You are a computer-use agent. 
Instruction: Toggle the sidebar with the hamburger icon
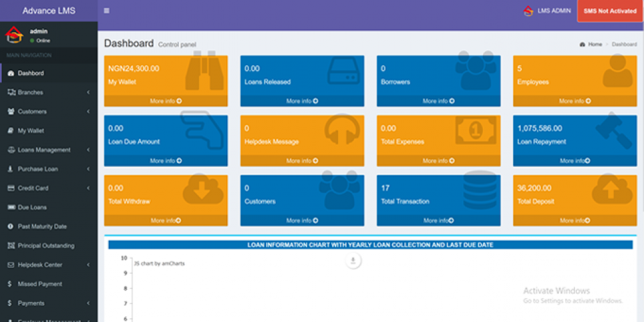[106, 11]
